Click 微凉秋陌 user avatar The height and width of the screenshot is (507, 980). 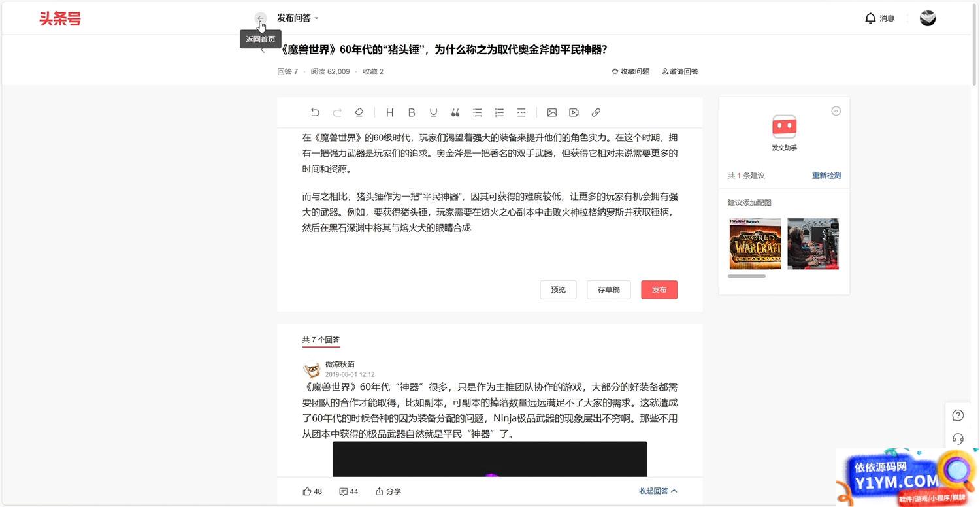click(312, 370)
